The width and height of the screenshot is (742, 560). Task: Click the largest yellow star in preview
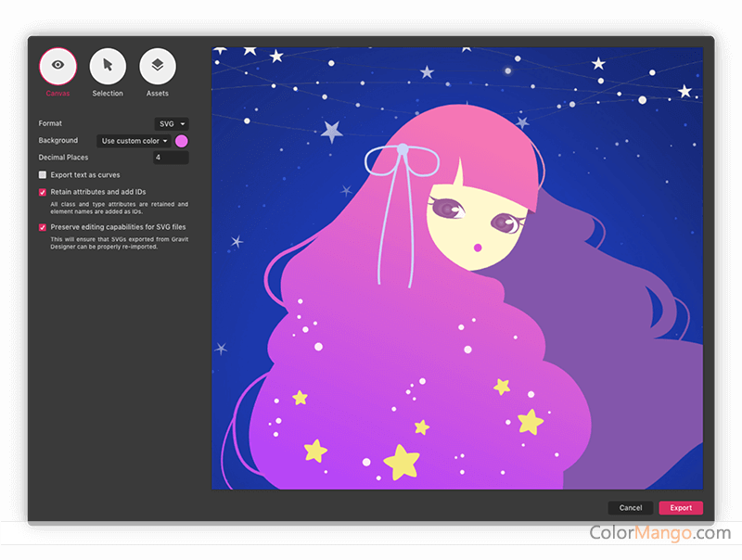[x=403, y=461]
